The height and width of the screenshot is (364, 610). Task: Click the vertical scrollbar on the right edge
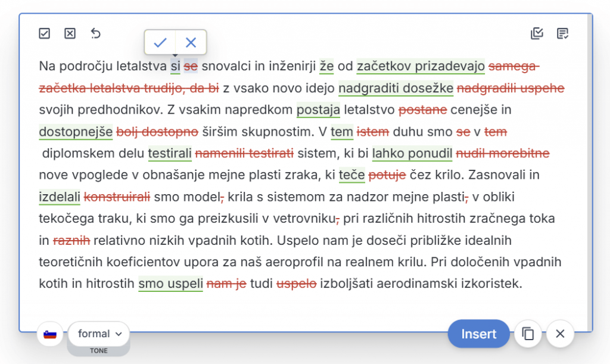tap(590, 167)
